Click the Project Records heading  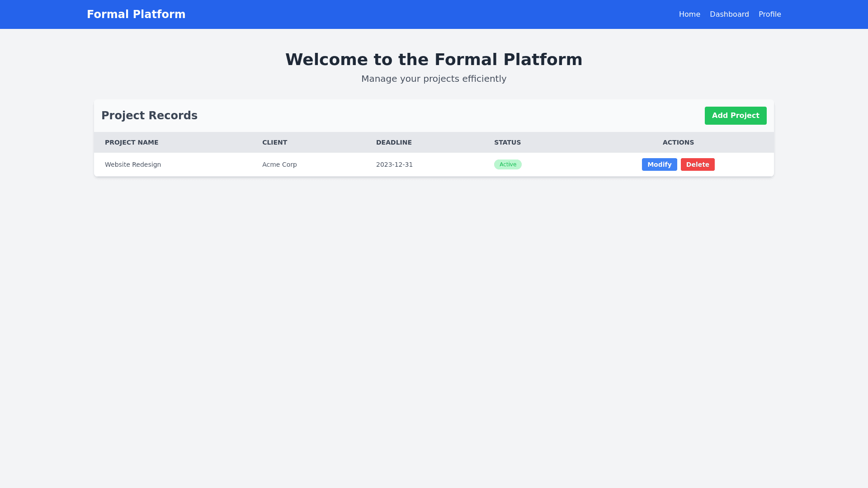tap(149, 116)
